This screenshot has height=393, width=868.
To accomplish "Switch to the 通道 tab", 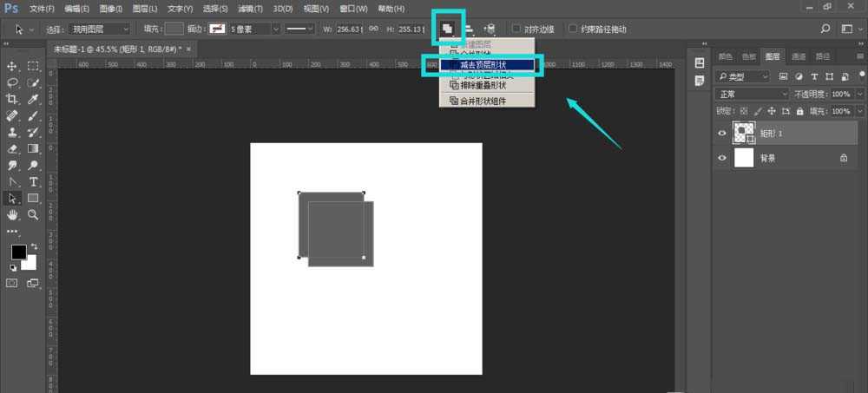I will coord(799,56).
